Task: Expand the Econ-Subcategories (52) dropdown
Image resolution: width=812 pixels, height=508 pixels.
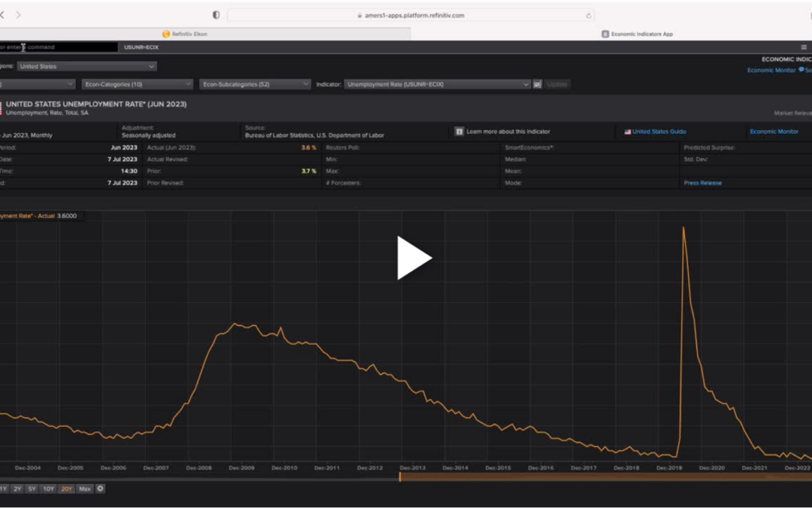Action: [255, 84]
